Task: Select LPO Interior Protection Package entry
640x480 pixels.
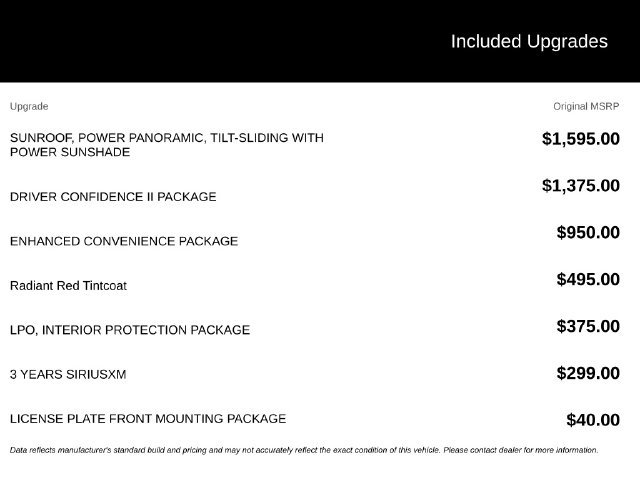Action: [130, 330]
